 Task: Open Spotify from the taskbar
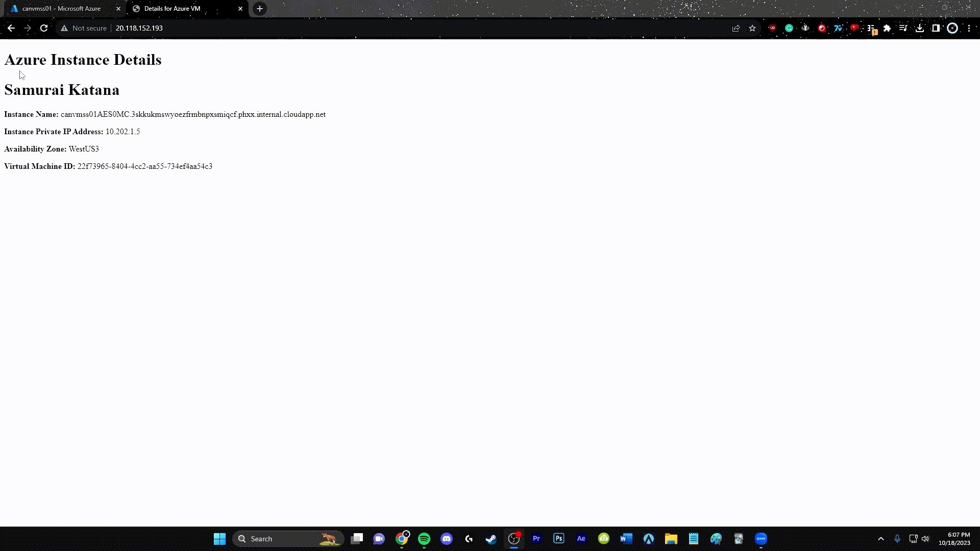424,539
